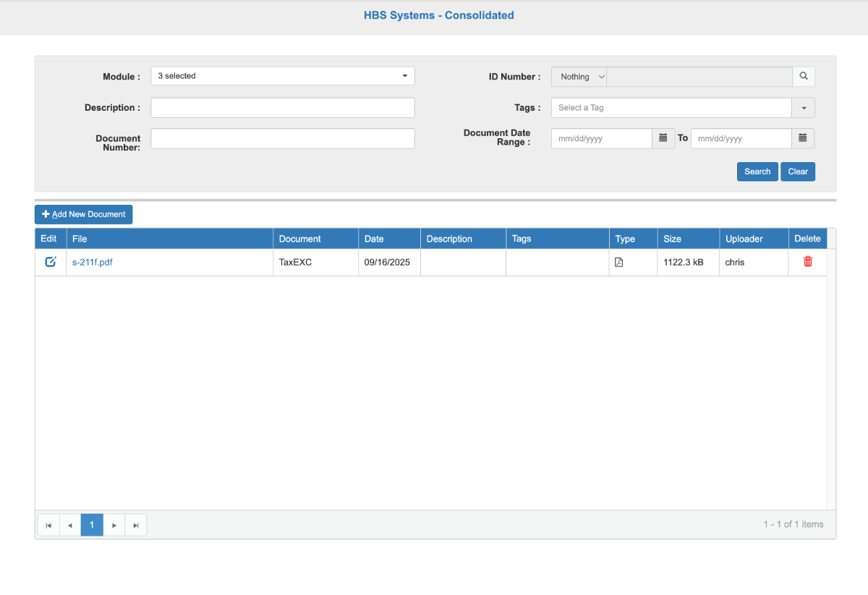Click the ID Number magnifier search icon
The image size is (868, 595).
click(804, 77)
